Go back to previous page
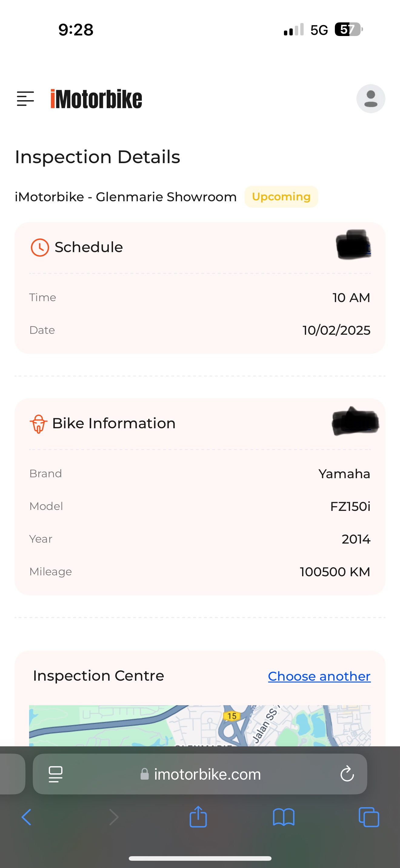Viewport: 400px width, 868px height. [26, 817]
